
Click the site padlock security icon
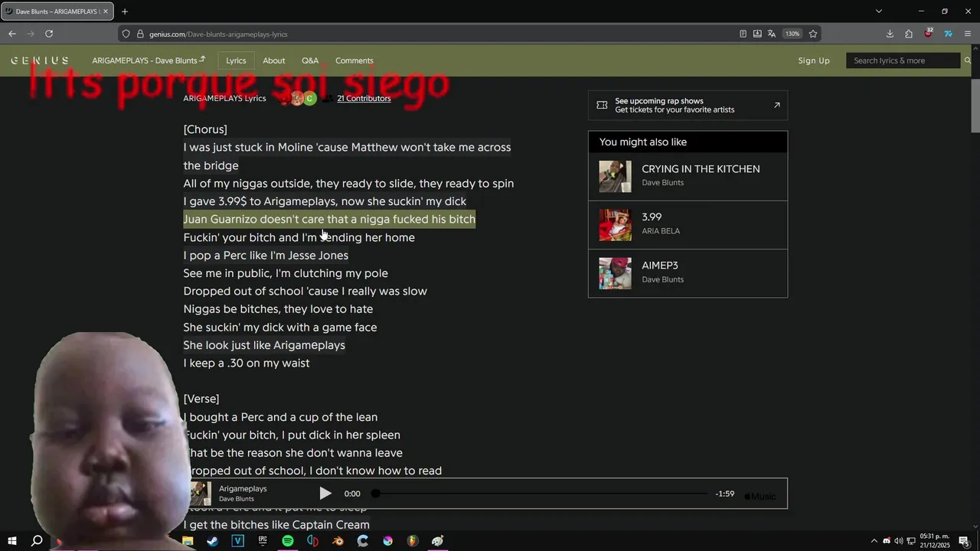click(x=140, y=34)
